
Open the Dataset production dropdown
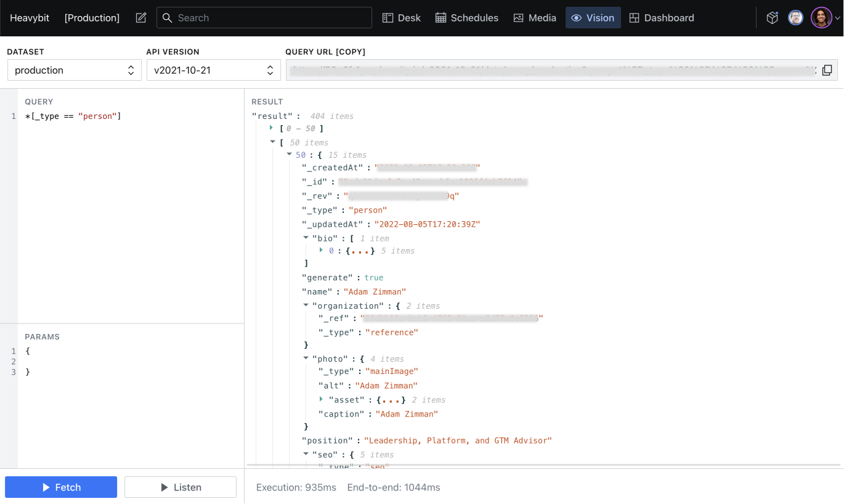pos(75,70)
